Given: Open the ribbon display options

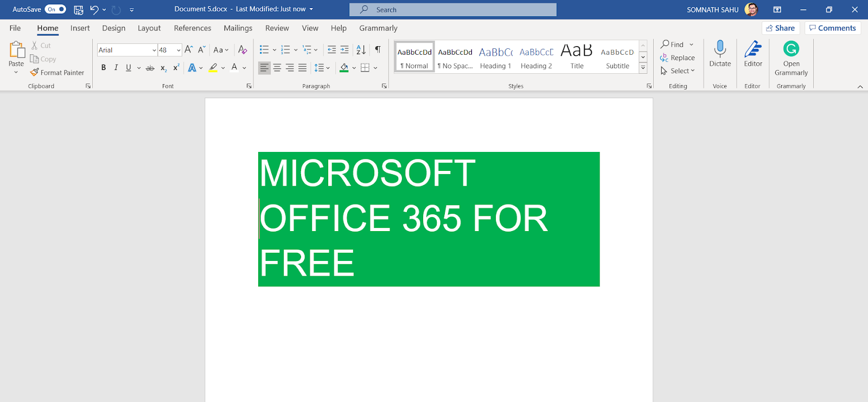Looking at the screenshot, I should click(777, 10).
